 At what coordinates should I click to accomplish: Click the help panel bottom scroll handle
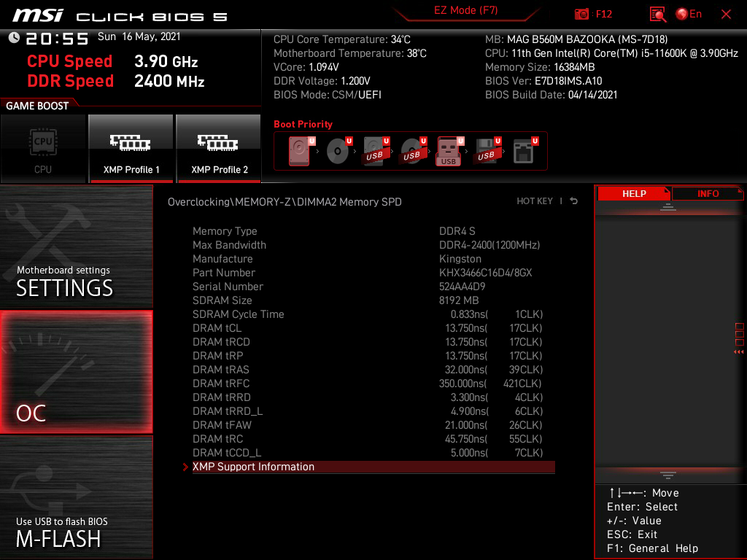668,475
